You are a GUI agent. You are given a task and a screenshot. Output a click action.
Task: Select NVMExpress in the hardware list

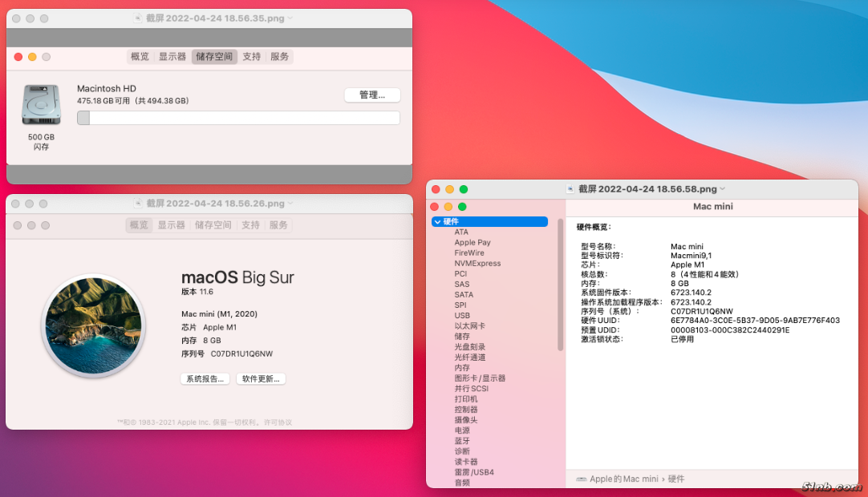pyautogui.click(x=477, y=264)
